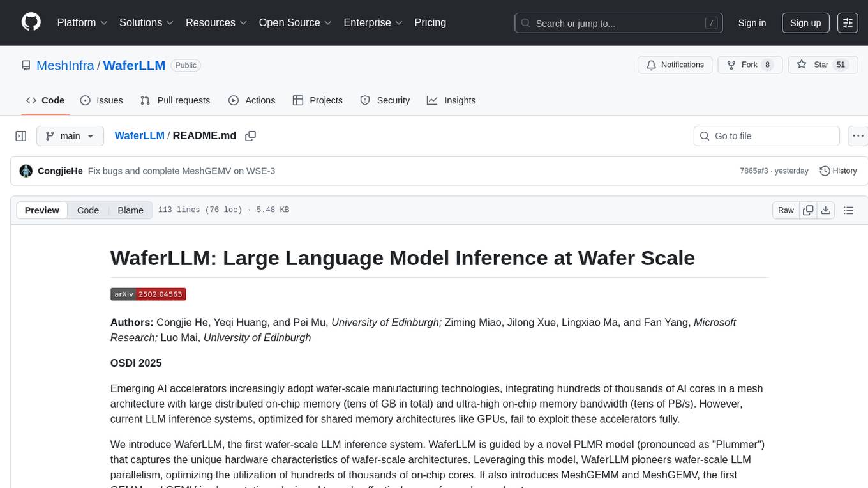Click the Sign up button

coord(805,23)
